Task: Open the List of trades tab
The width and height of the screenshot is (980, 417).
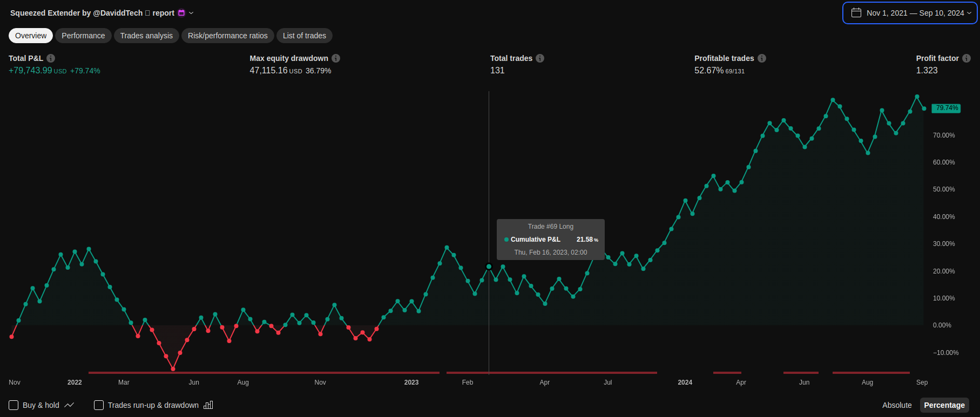Action: pos(305,36)
